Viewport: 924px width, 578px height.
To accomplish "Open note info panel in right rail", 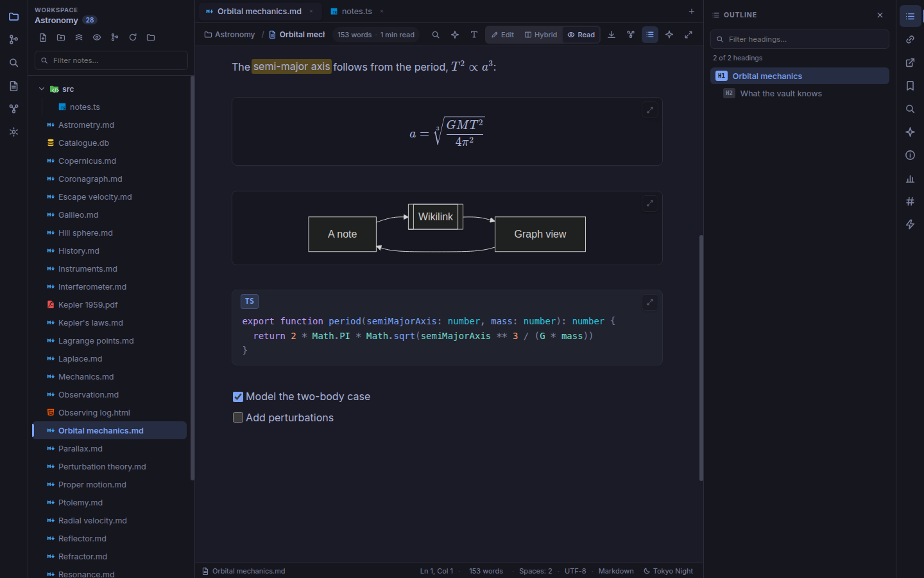I will (x=910, y=155).
